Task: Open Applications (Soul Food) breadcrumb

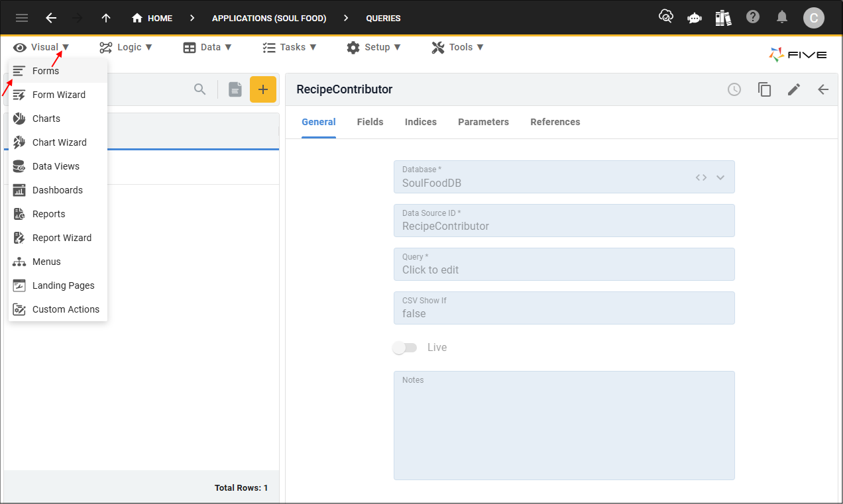Action: click(x=269, y=19)
